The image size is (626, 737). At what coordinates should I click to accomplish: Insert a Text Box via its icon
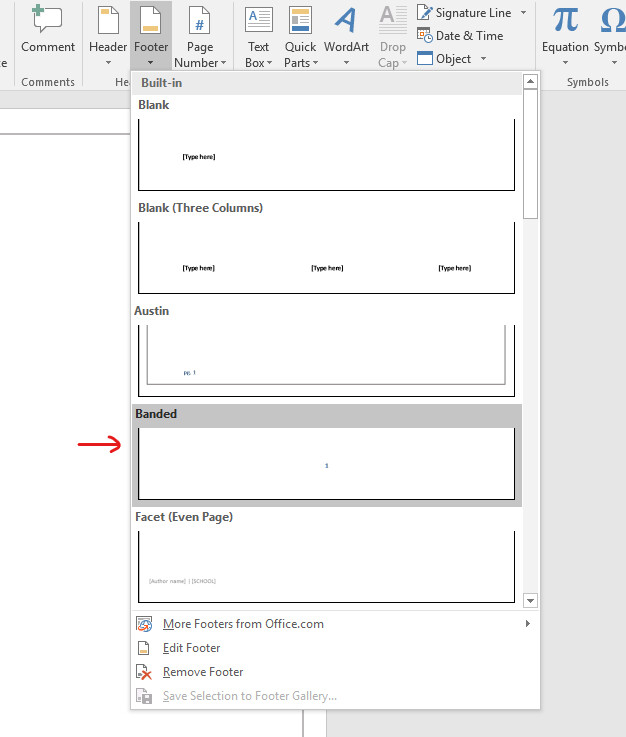[x=258, y=20]
